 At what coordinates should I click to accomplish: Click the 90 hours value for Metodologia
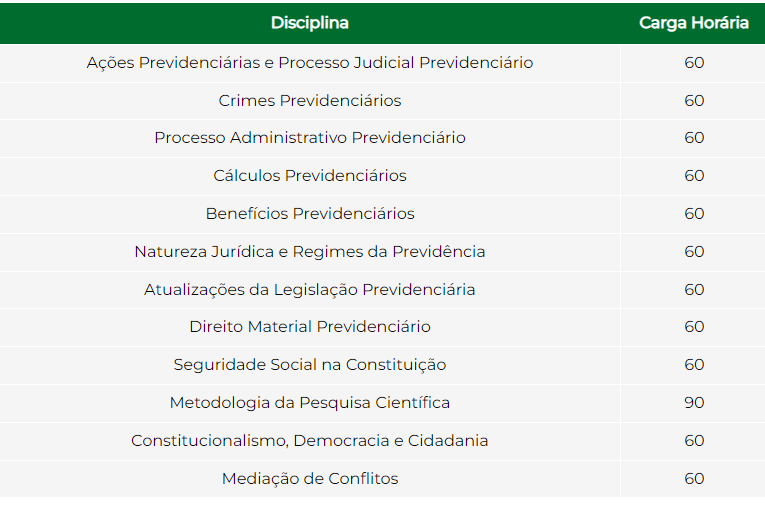tap(694, 403)
